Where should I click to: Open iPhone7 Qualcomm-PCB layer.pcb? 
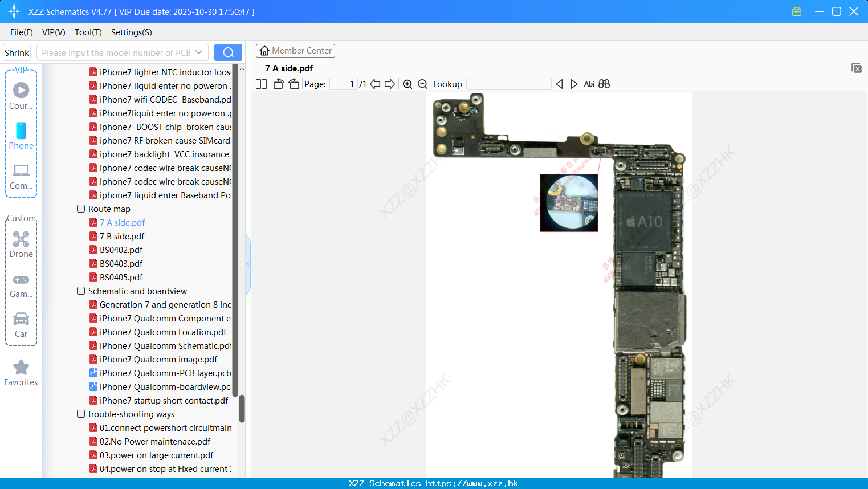coord(165,373)
